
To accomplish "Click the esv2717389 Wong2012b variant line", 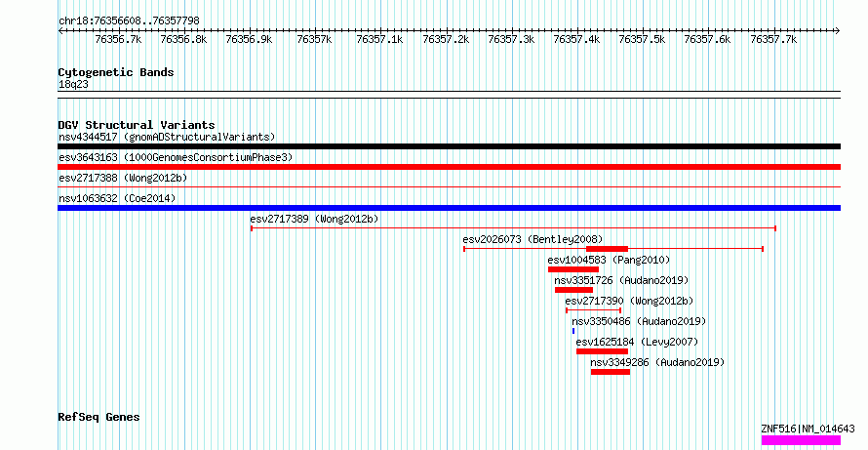I will click(513, 228).
